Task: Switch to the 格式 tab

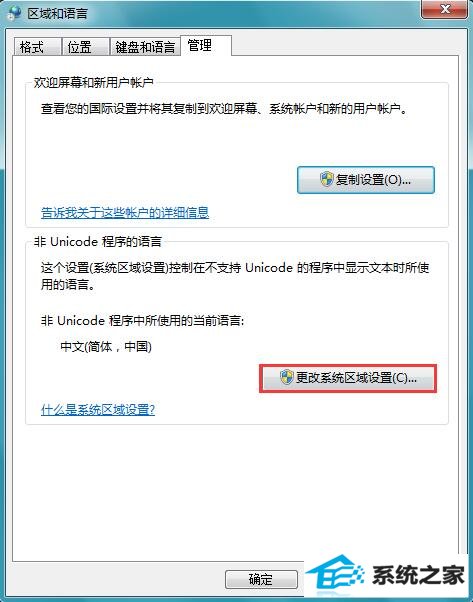Action: click(37, 47)
